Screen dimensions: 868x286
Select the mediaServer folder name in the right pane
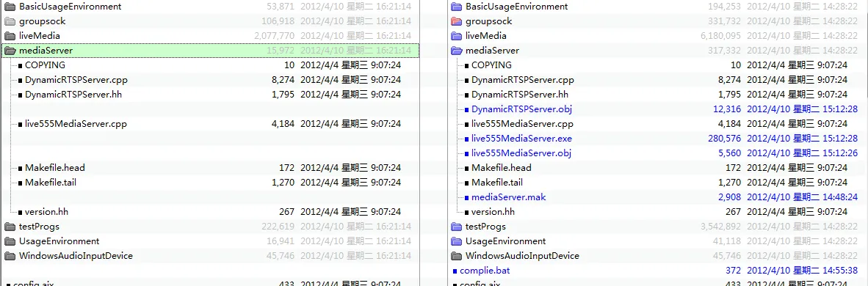click(493, 51)
